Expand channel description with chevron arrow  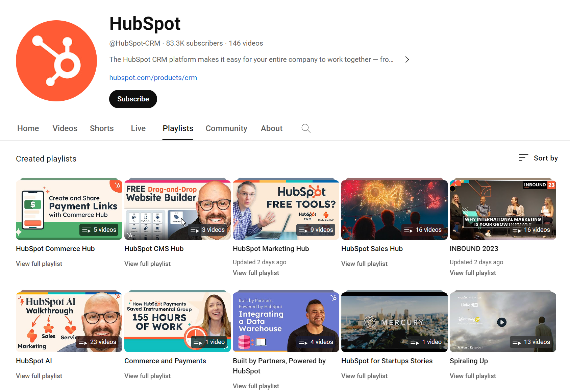pos(407,59)
